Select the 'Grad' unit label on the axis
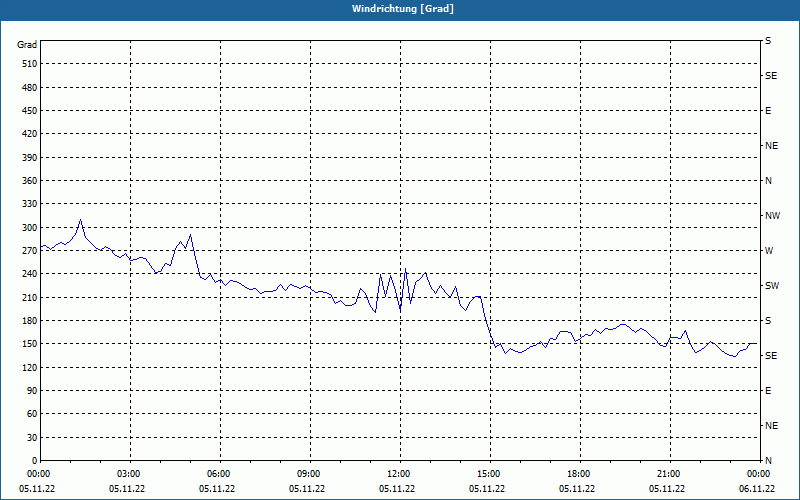Screen dimensions: 800x500 [x=27, y=45]
